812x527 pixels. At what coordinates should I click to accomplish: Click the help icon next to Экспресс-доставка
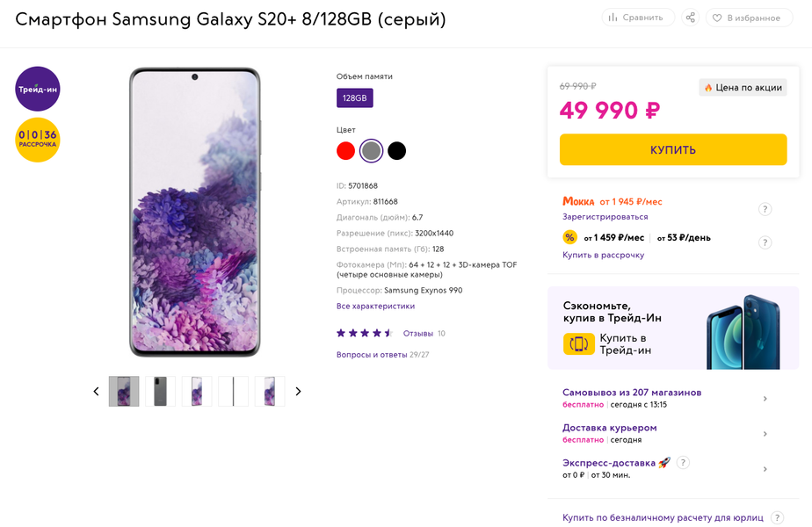point(684,463)
